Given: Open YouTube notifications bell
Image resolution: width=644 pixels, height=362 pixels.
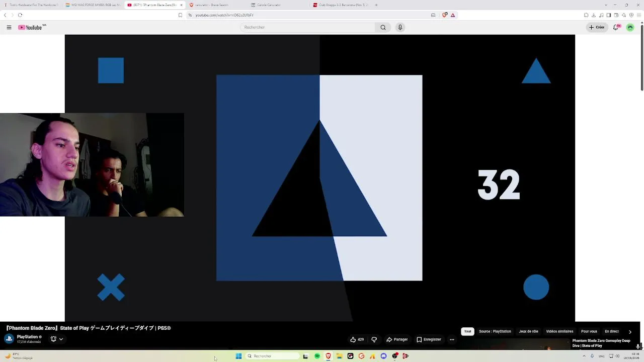Looking at the screenshot, I should pos(616,27).
